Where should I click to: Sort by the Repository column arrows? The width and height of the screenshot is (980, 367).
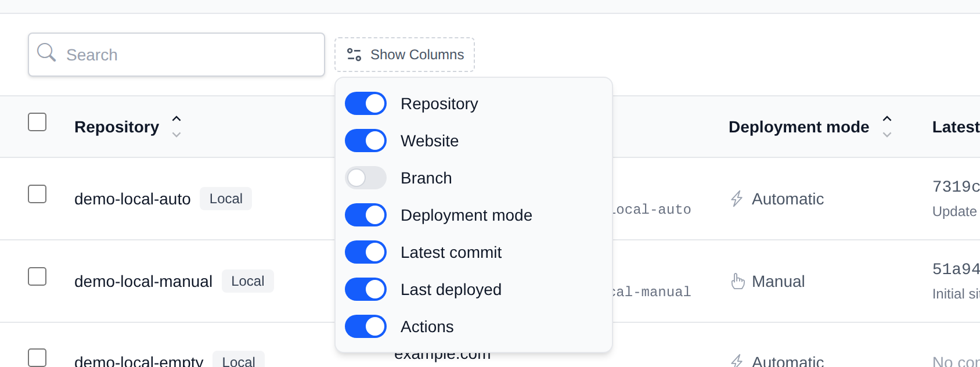(176, 127)
